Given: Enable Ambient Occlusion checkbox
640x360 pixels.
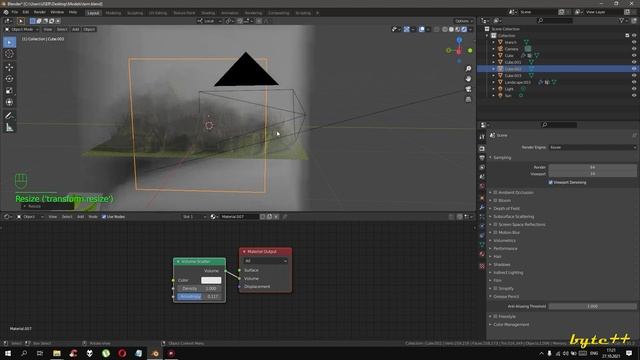Looking at the screenshot, I should point(496,192).
